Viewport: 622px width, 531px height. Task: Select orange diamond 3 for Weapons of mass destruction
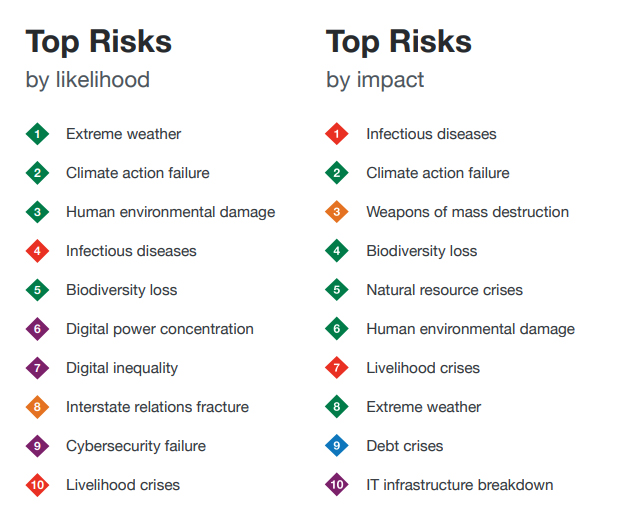[x=337, y=212]
